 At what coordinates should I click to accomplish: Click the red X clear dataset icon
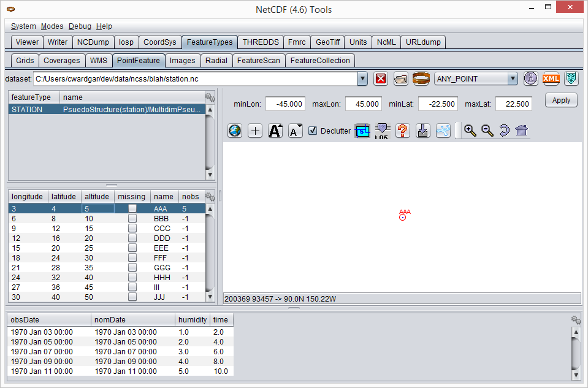tap(381, 78)
